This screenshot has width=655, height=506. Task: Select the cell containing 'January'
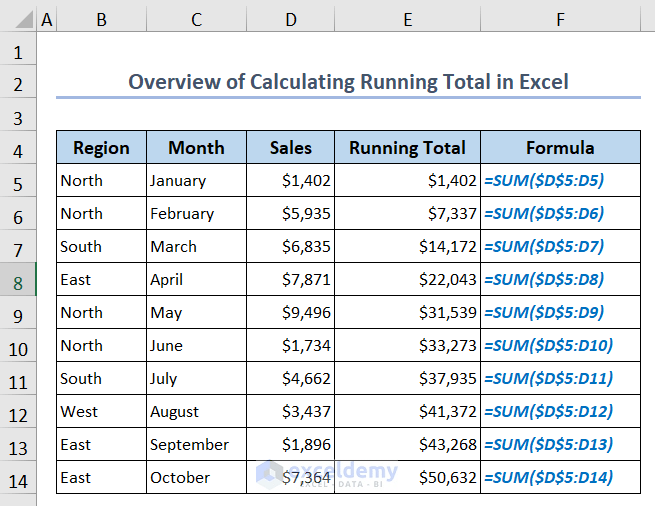tap(196, 181)
